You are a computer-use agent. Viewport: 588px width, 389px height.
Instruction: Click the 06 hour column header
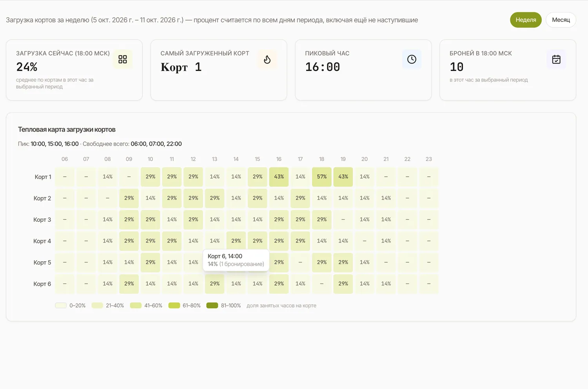[65, 159]
